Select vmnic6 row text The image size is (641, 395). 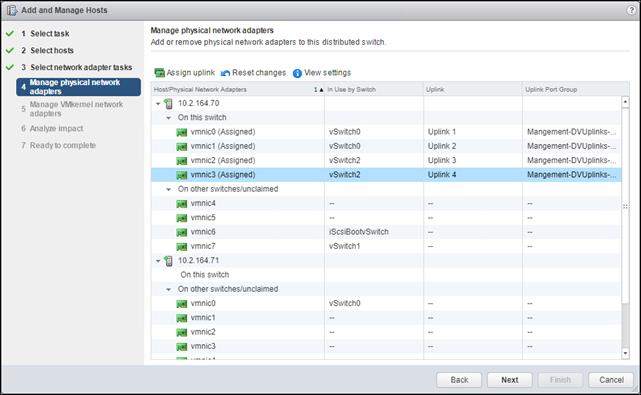203,232
